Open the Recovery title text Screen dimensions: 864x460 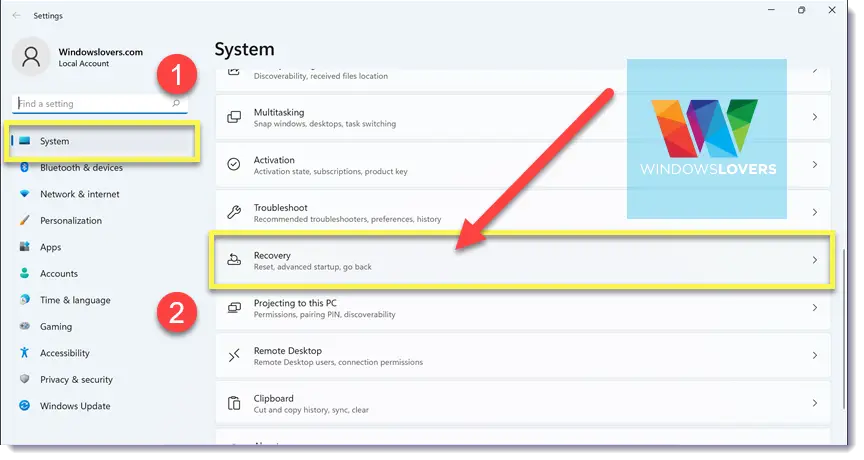coord(272,255)
